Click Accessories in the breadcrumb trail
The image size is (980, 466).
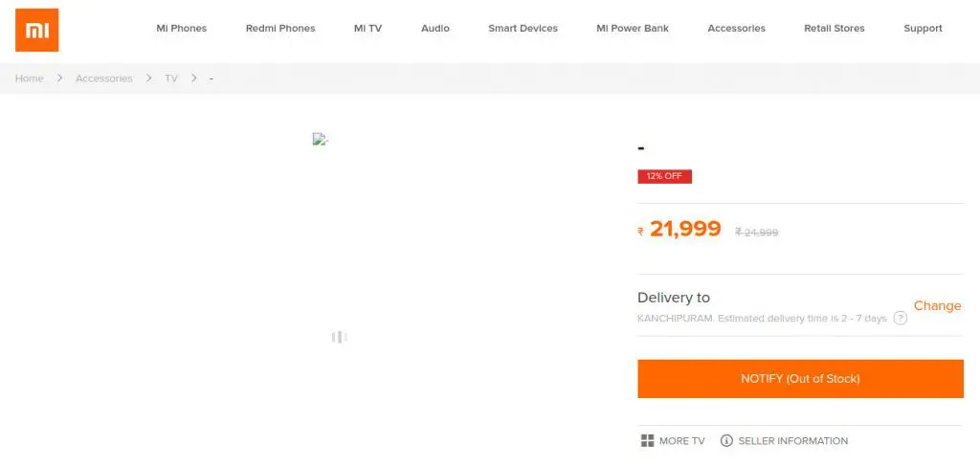(103, 78)
